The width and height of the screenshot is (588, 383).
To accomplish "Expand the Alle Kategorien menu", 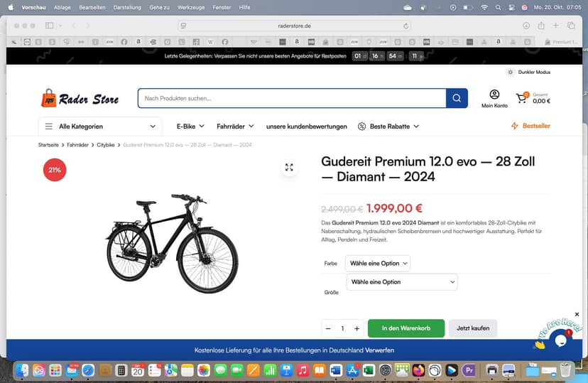I will point(100,126).
